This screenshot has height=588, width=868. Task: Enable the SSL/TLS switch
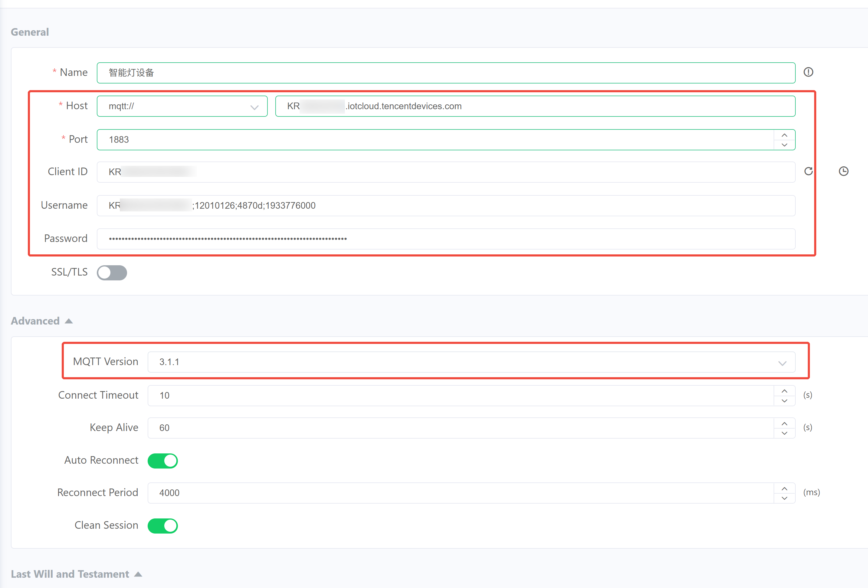point(112,273)
